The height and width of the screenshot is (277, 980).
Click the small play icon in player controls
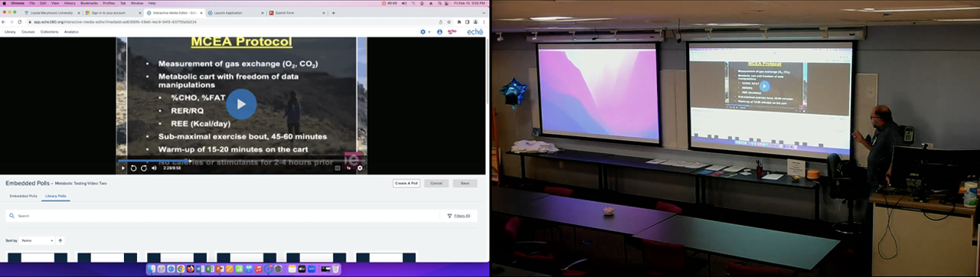click(x=122, y=168)
